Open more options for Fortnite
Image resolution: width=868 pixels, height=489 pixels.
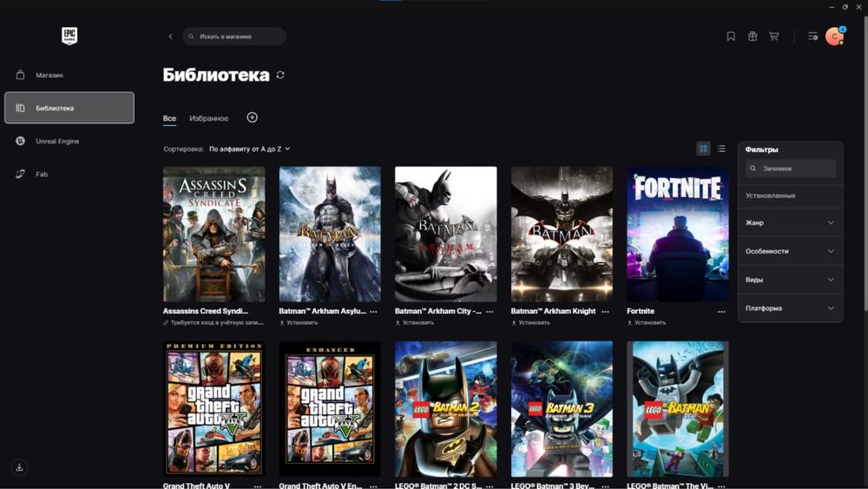point(721,312)
